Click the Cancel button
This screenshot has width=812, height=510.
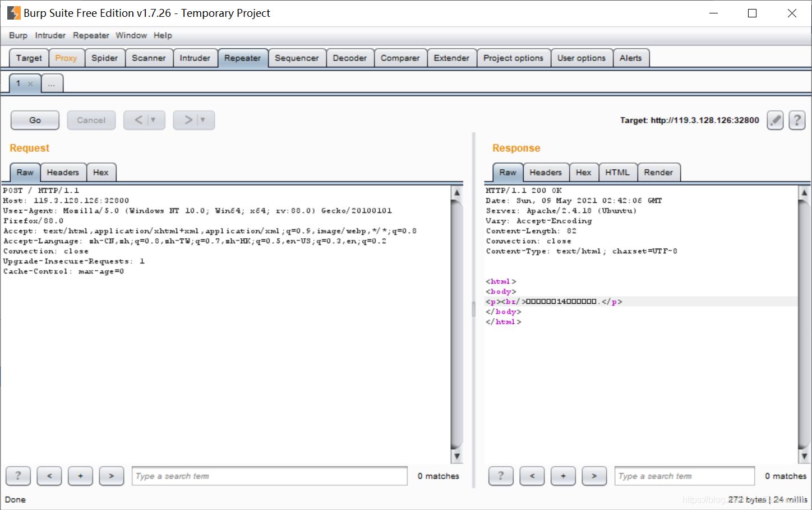[x=91, y=120]
